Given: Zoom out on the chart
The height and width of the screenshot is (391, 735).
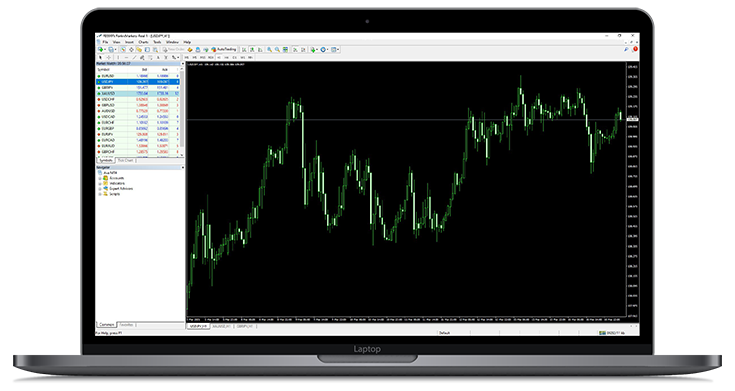Looking at the screenshot, I should pos(277,49).
